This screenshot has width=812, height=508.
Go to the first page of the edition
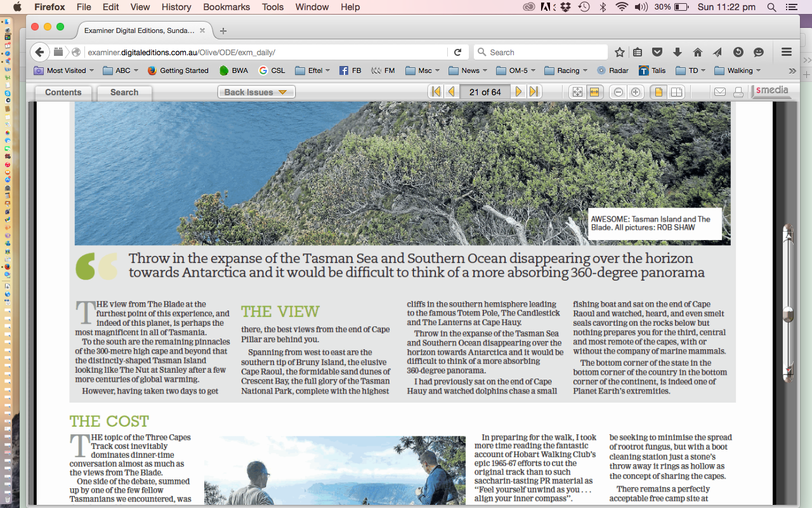(x=436, y=92)
